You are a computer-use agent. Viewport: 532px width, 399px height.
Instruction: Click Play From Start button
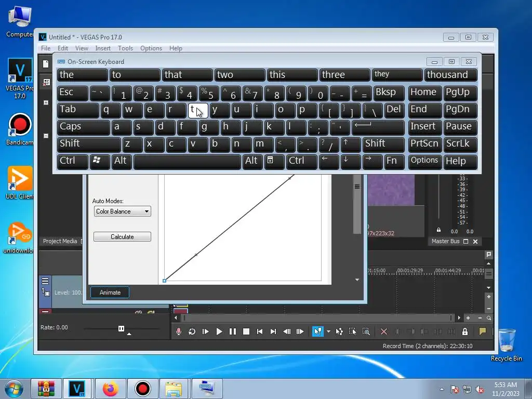click(205, 331)
